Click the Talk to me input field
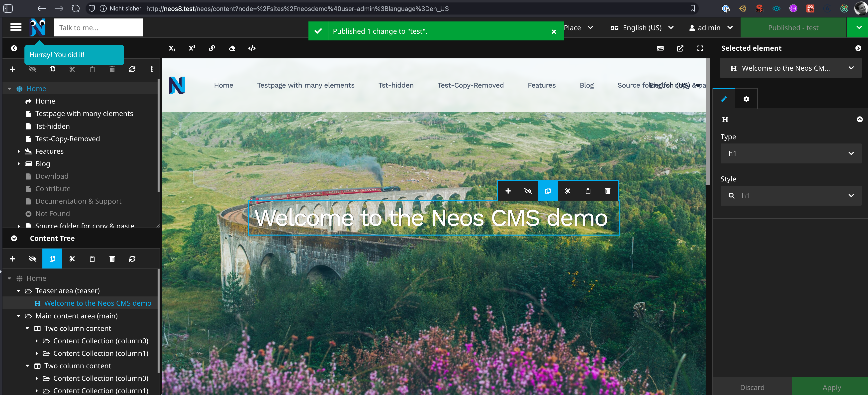This screenshot has width=868, height=395. click(98, 28)
